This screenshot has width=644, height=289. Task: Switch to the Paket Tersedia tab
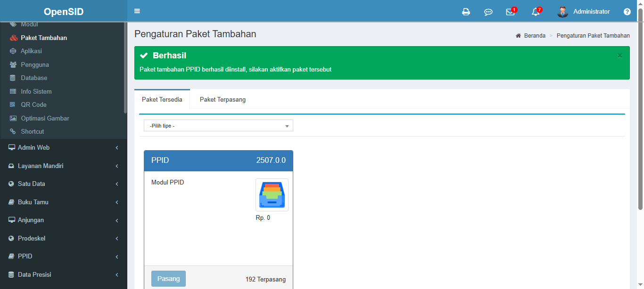point(162,99)
